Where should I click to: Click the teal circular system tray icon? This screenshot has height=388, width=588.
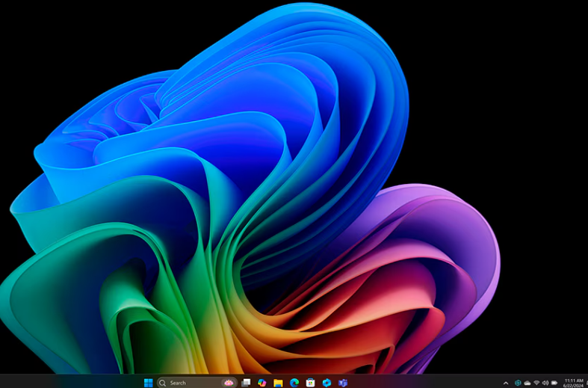pos(518,383)
